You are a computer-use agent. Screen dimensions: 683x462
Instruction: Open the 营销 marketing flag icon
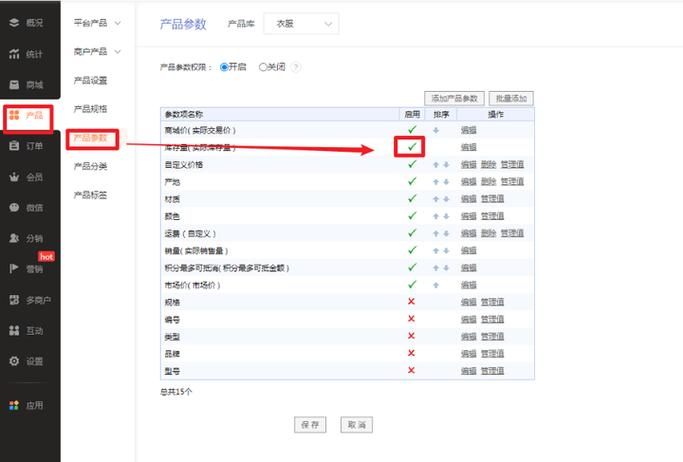coord(14,269)
